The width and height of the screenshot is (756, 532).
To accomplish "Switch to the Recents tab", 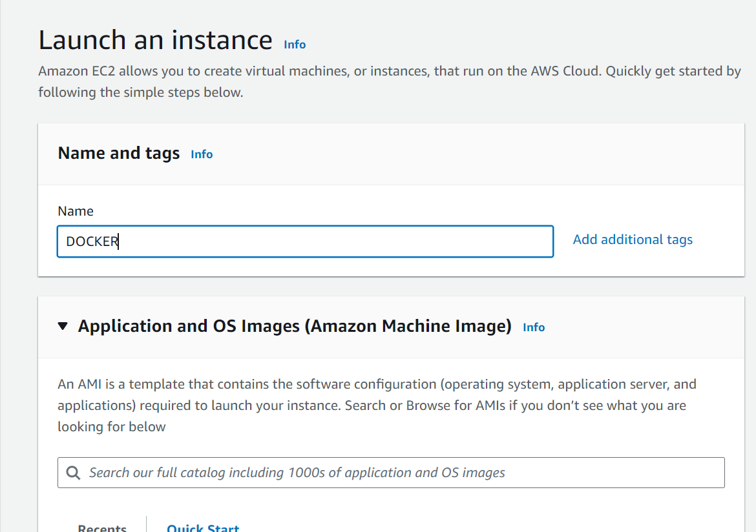I will tap(102, 527).
